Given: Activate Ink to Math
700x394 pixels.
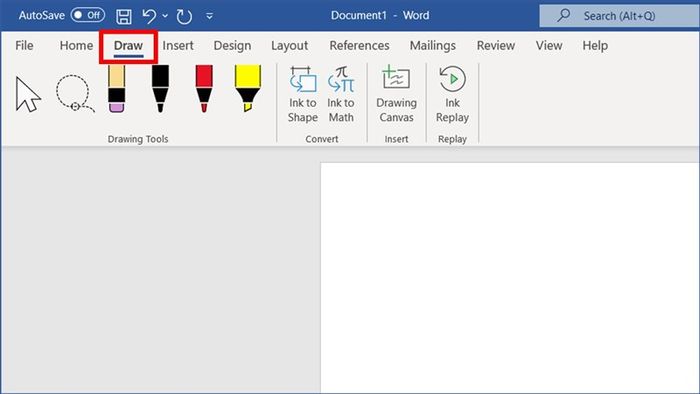Looking at the screenshot, I should coord(341,95).
